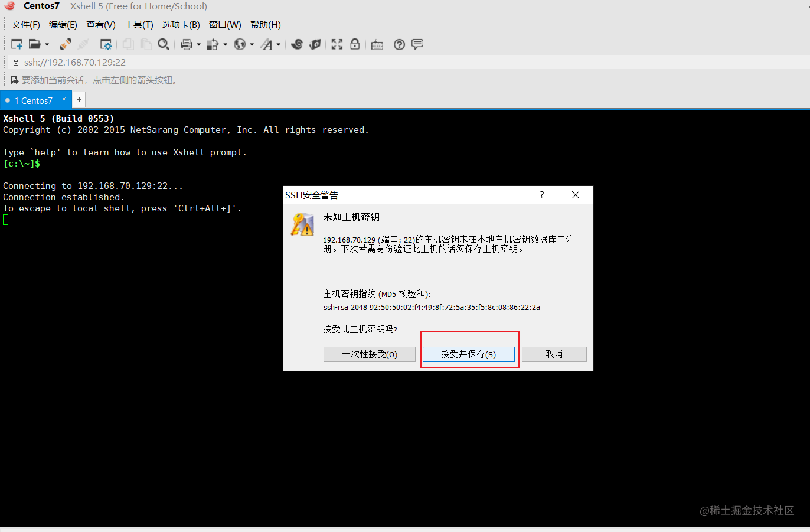Open the 文件(F) menu
This screenshot has width=810, height=532.
[x=26, y=24]
